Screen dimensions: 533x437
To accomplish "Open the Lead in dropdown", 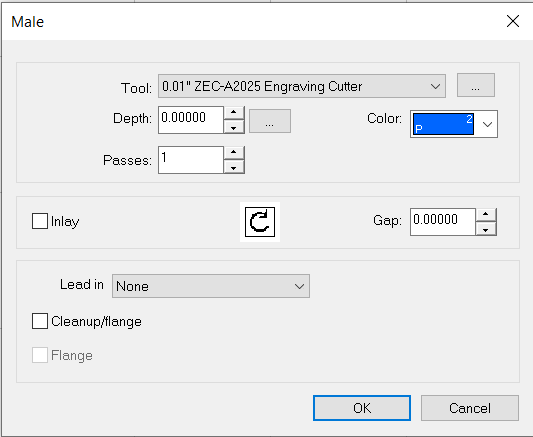I will coord(211,286).
